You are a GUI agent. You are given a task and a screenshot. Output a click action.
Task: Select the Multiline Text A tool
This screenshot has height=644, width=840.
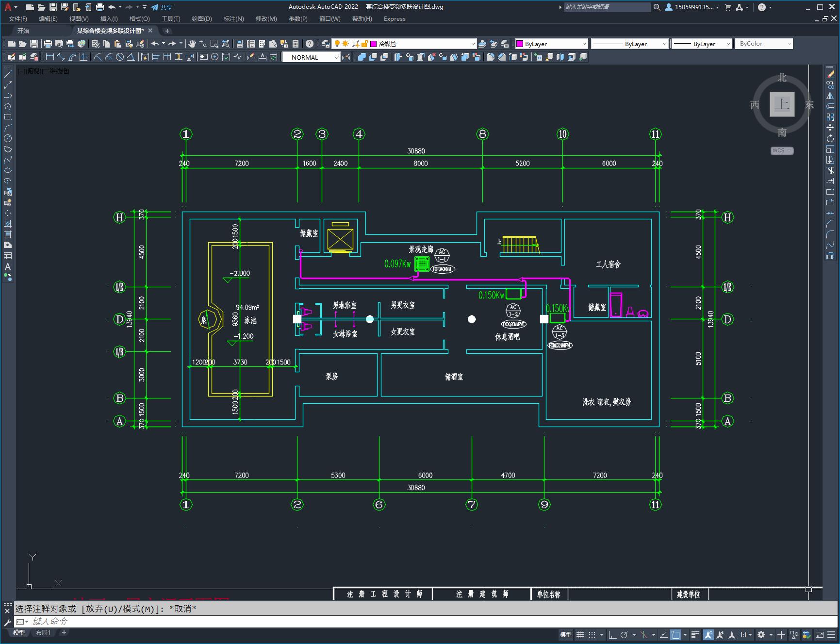coord(8,266)
